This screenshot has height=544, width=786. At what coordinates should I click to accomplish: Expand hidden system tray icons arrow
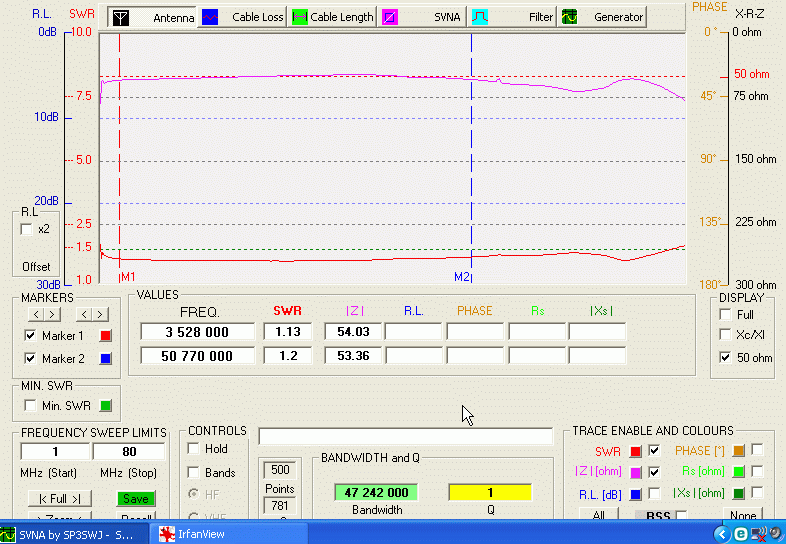coord(721,535)
